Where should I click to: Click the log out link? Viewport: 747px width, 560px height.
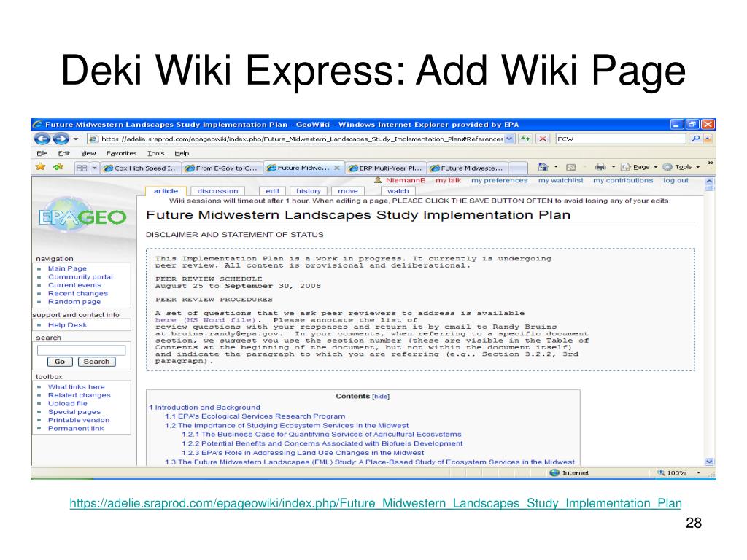tap(676, 181)
